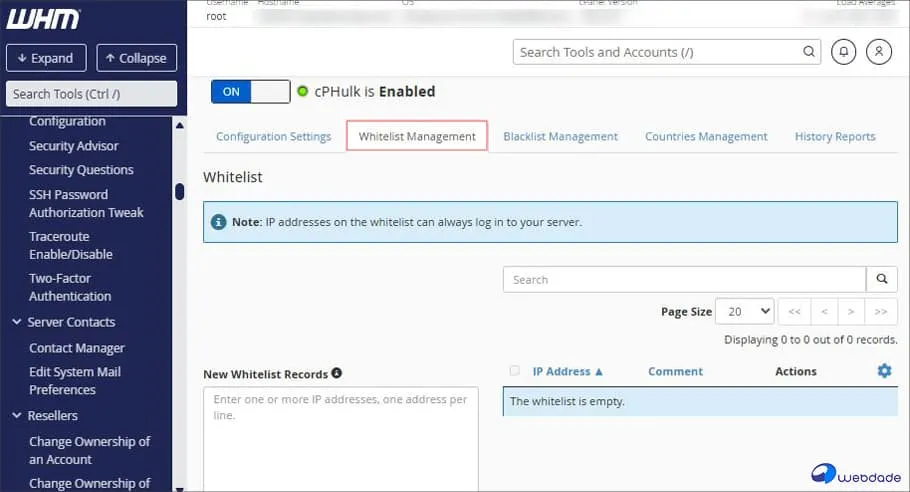The height and width of the screenshot is (492, 910).
Task: Switch to the Blacklist Management tab
Action: point(560,137)
